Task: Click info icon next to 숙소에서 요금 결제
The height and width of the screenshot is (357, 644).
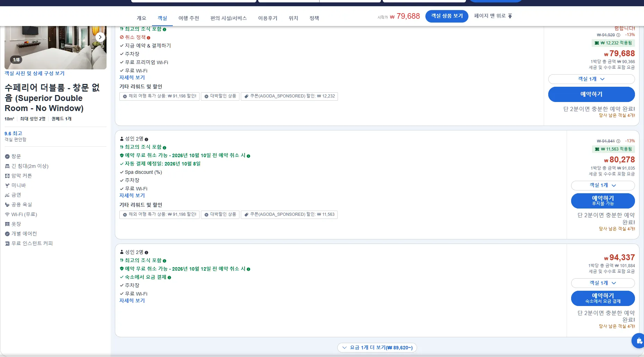Action: [169, 278]
